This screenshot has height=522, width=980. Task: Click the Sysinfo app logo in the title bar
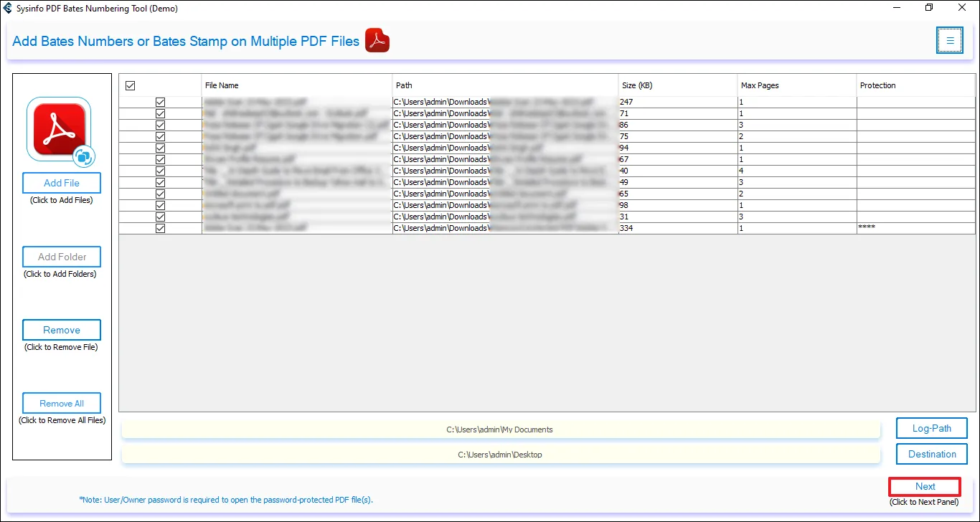(8, 9)
